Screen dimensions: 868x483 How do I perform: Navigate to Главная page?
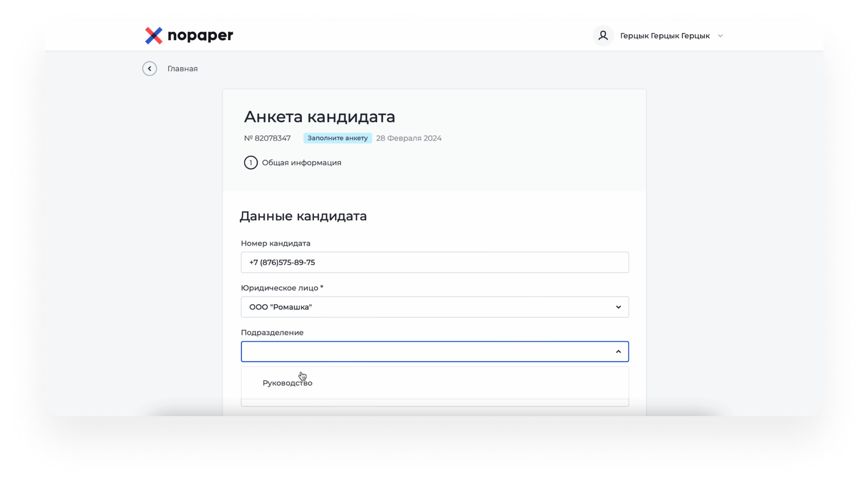tap(182, 68)
